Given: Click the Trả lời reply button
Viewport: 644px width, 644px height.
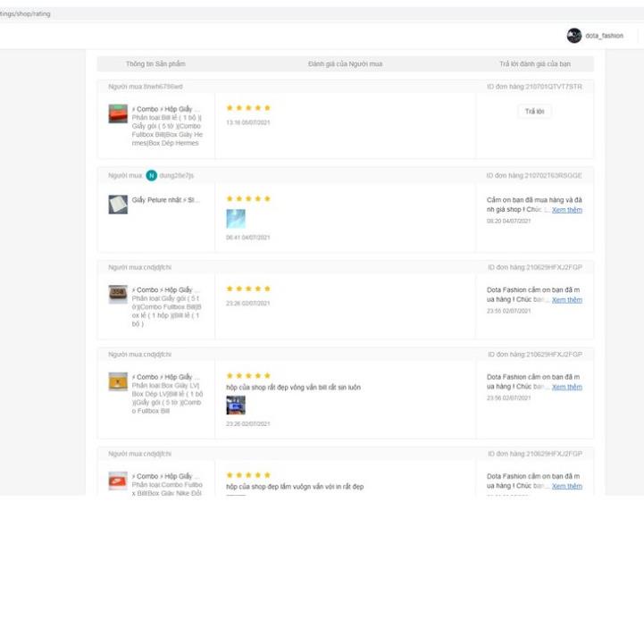Looking at the screenshot, I should click(534, 112).
